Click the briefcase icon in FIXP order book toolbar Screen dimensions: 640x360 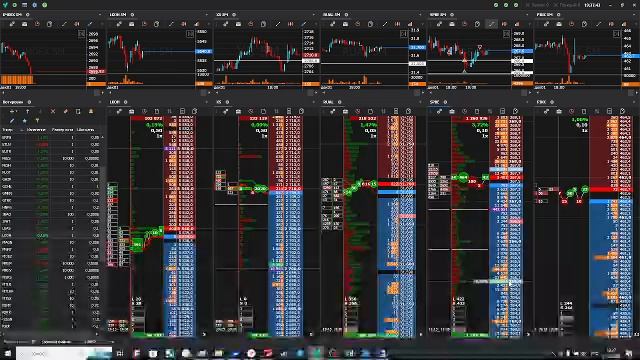point(559,111)
